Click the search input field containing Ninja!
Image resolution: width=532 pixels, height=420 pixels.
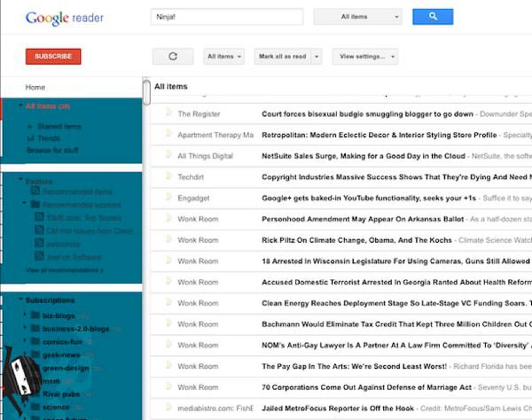(227, 17)
